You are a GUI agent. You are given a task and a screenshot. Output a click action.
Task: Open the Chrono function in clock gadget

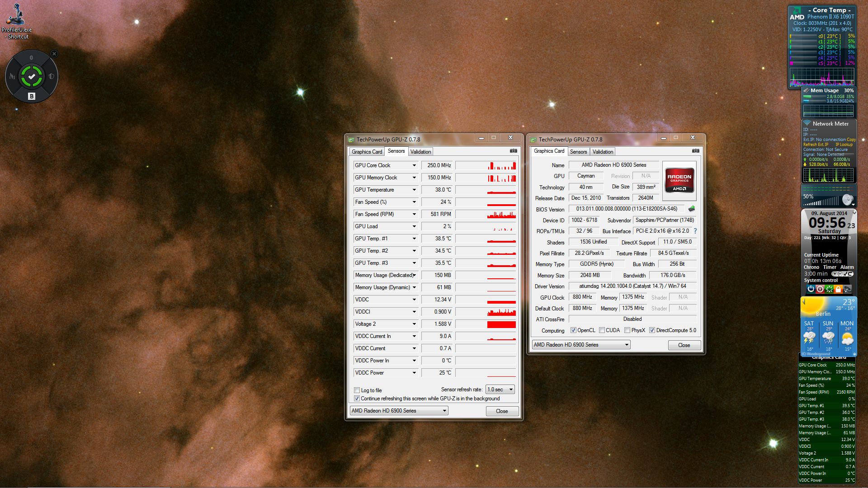click(x=811, y=267)
